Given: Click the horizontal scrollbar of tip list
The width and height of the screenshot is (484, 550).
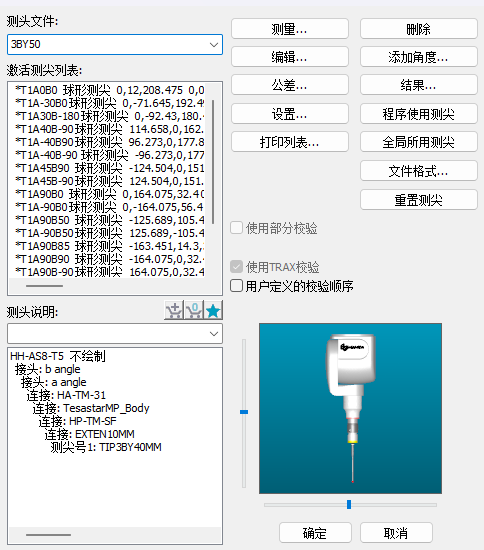Looking at the screenshot, I should (x=45, y=286).
